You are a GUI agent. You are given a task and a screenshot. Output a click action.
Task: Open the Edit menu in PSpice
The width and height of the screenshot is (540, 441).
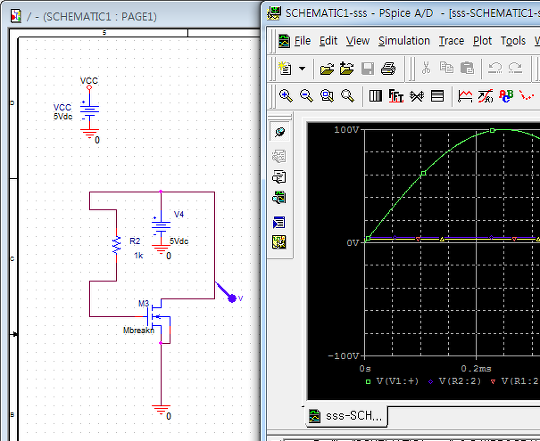pyautogui.click(x=328, y=41)
